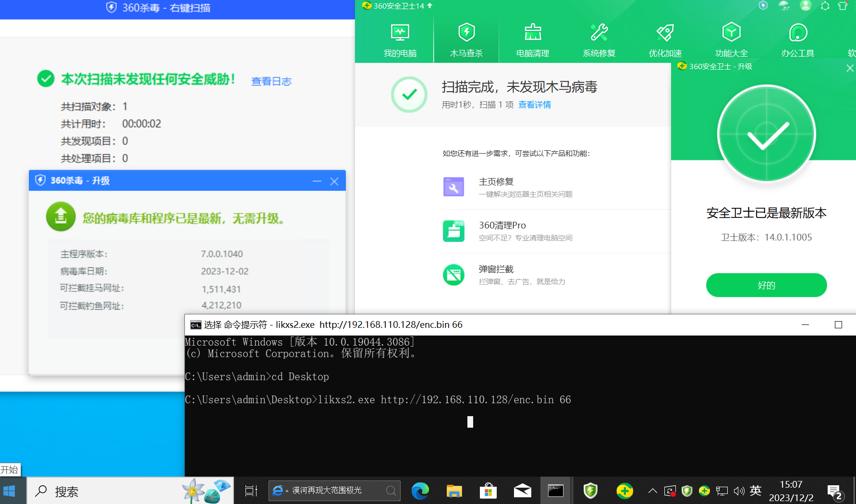Screen dimensions: 856x504
Task: Click the magnifier in taskbar IE search bar
Action: [391, 491]
